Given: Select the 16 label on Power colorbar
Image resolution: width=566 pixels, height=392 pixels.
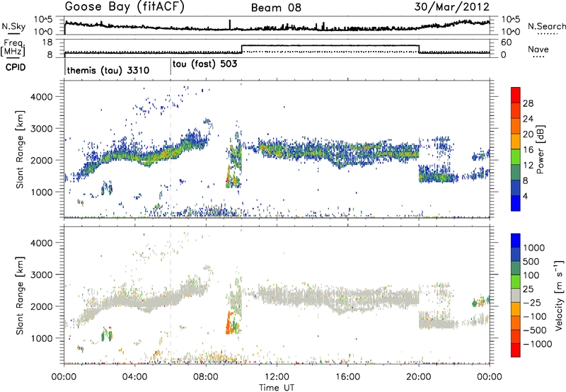Looking at the screenshot, I should [528, 149].
